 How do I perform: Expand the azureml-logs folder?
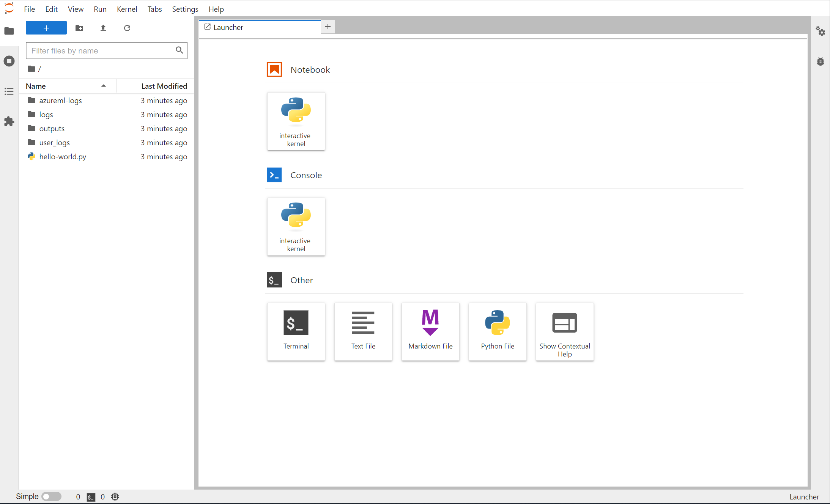(59, 100)
